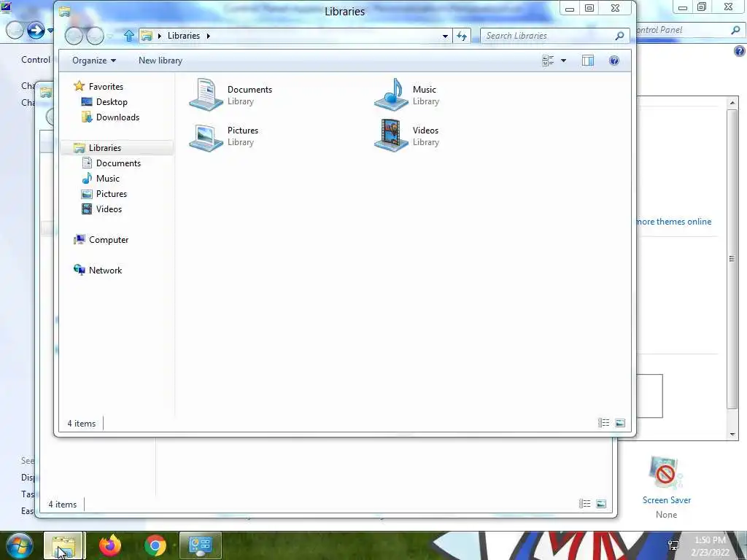This screenshot has width=747, height=560.
Task: Click the Up one level arrow icon
Action: [128, 36]
